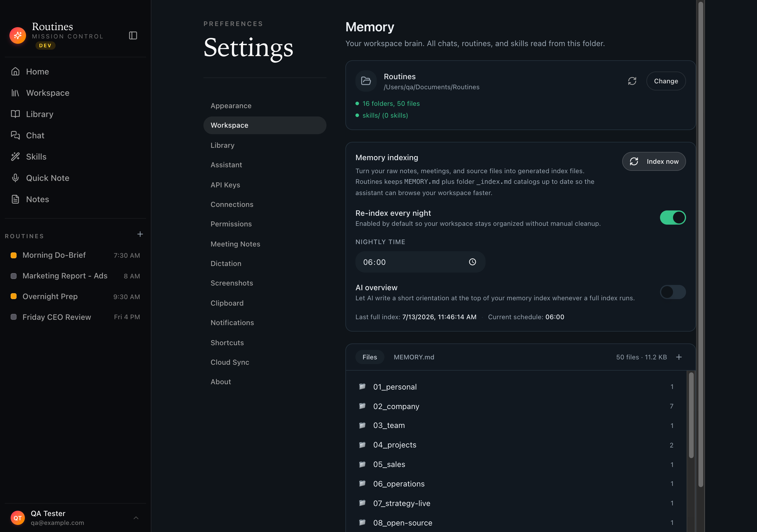Open Clipboard settings
The width and height of the screenshot is (757, 532).
tap(265, 303)
